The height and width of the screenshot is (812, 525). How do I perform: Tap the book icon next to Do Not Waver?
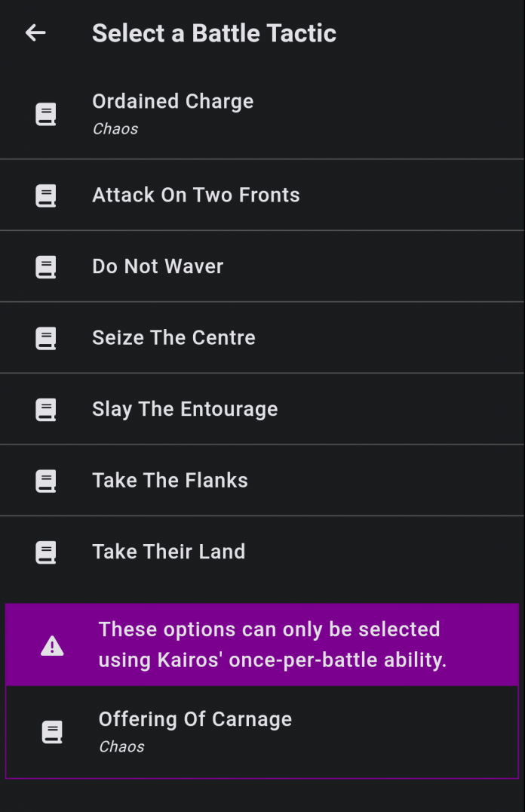46,266
